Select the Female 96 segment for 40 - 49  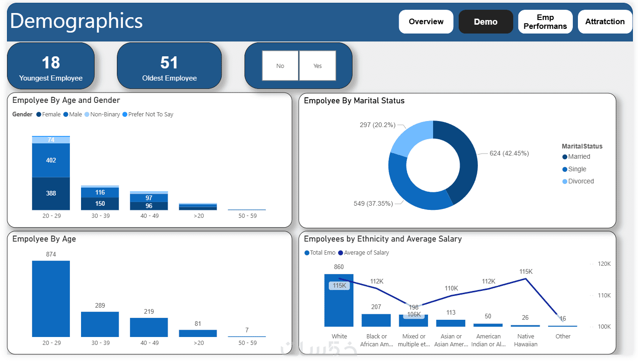click(149, 206)
